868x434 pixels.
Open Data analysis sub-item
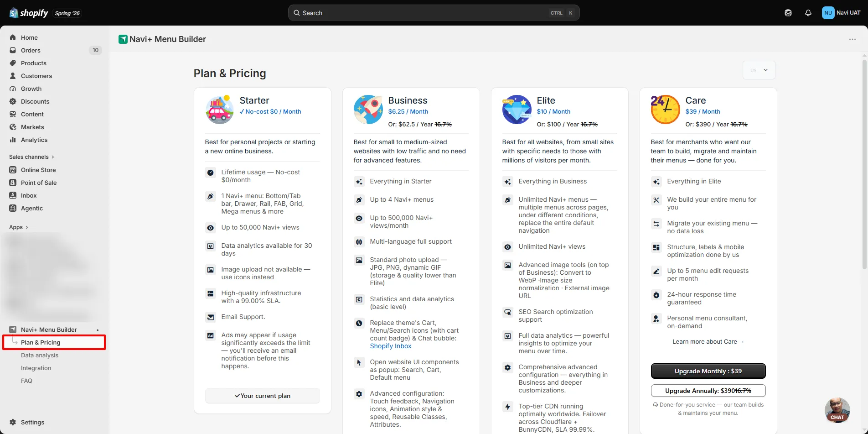(40, 355)
